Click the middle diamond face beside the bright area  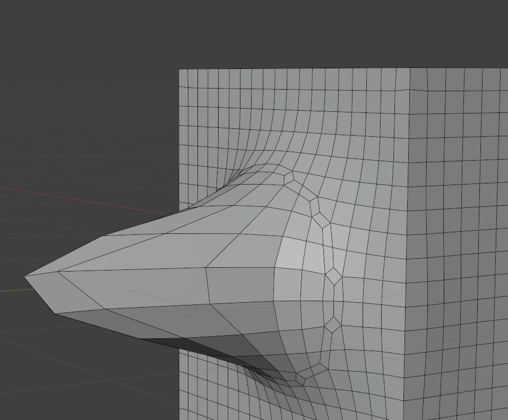[333, 276]
